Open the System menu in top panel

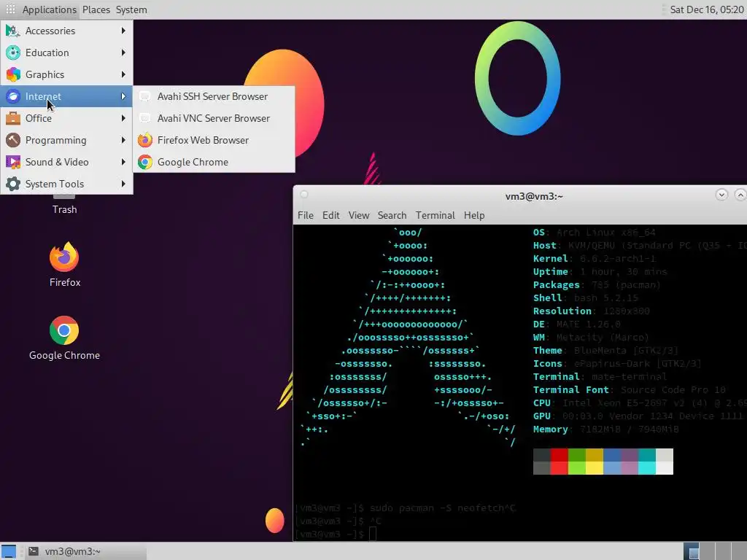click(x=131, y=9)
